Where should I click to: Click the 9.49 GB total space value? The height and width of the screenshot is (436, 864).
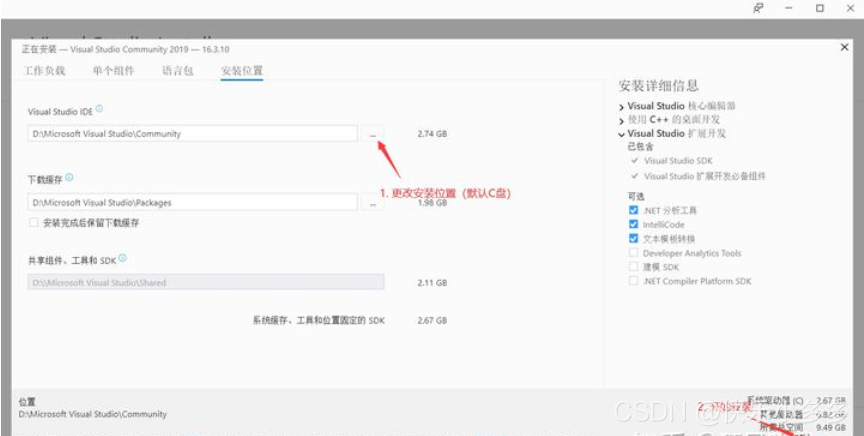(831, 427)
